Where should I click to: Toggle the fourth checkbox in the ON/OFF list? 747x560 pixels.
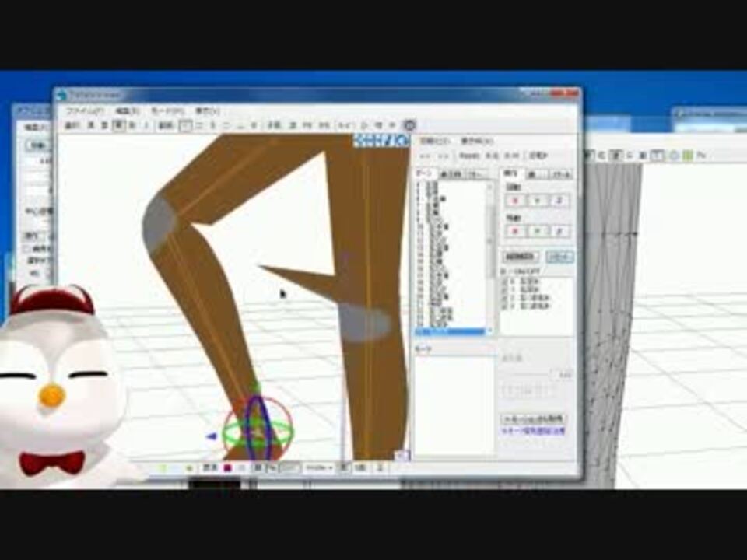(504, 306)
